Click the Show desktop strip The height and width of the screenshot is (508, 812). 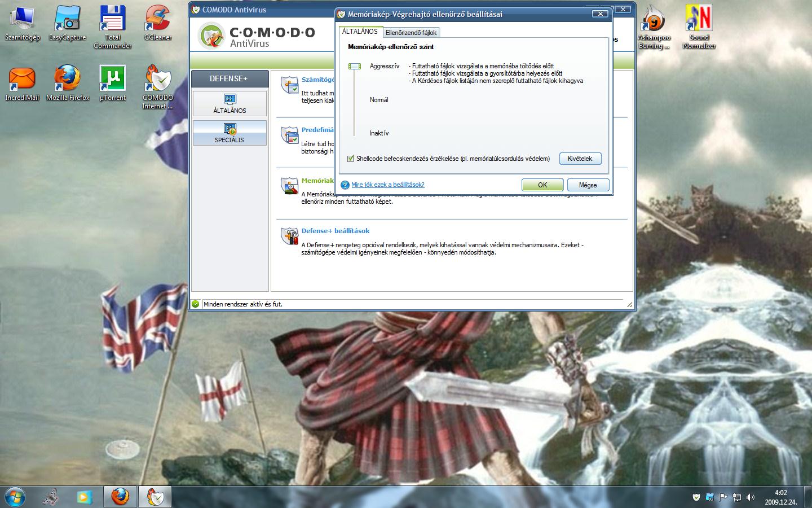[x=808, y=497]
